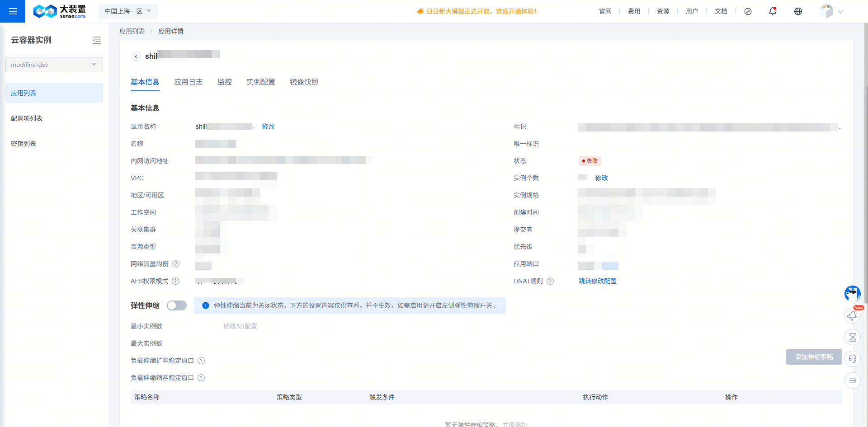
Task: Switch to the 应用日志 tab
Action: coord(189,82)
